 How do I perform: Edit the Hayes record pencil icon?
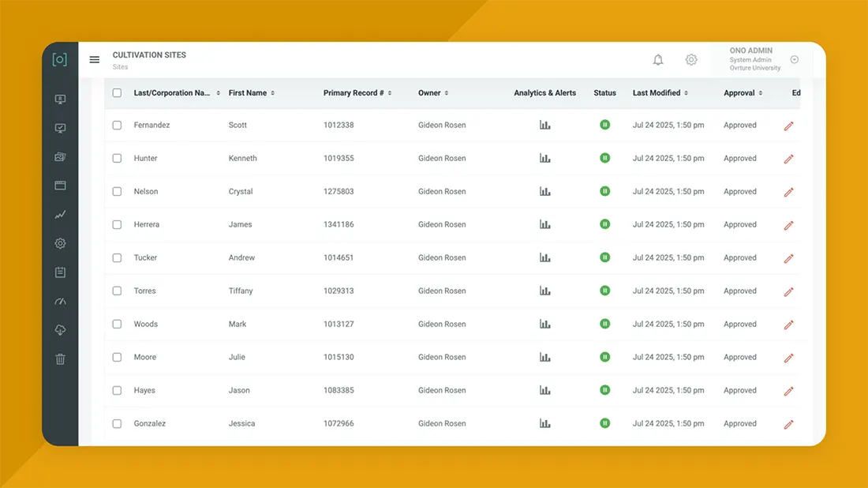[x=789, y=391]
